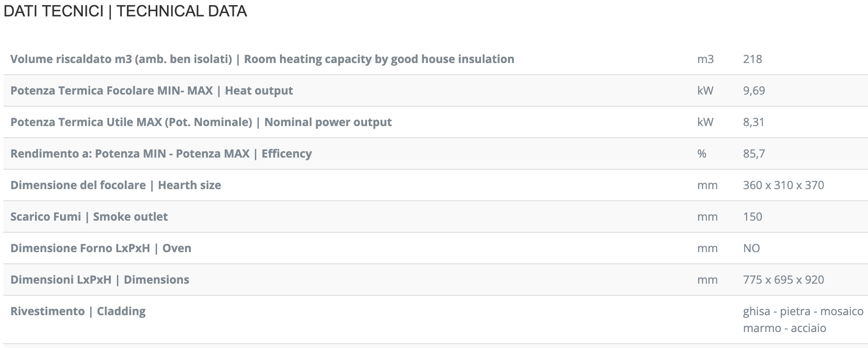The height and width of the screenshot is (348, 868).
Task: Click the ghisa - pietra - mosaico text
Action: click(803, 311)
